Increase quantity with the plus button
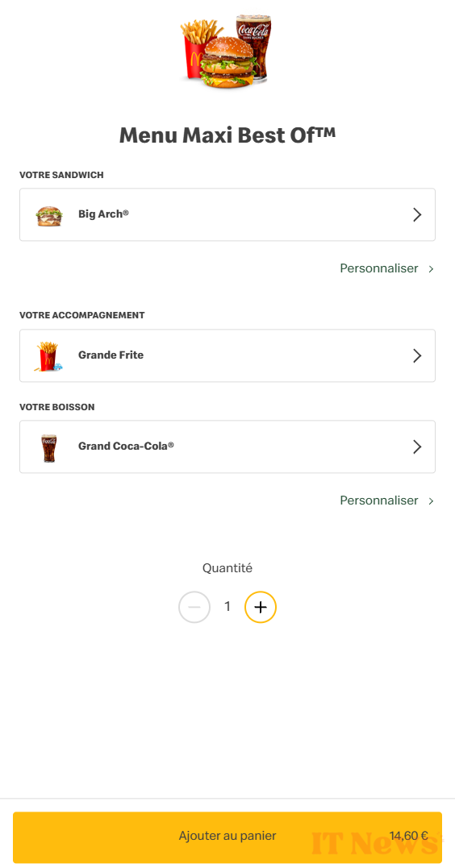 pos(261,607)
